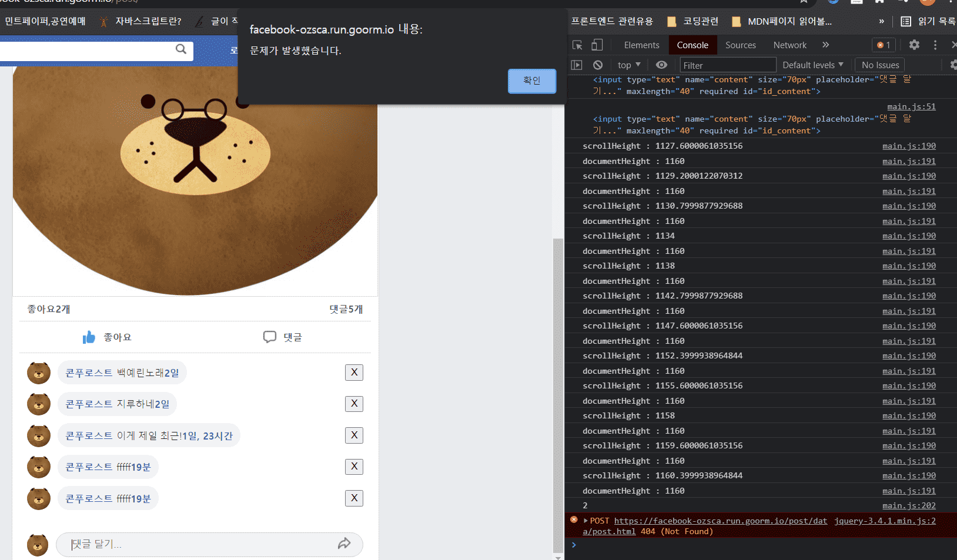This screenshot has width=957, height=560.
Task: Open the 자바스크립트란? bookmark
Action: tap(141, 22)
